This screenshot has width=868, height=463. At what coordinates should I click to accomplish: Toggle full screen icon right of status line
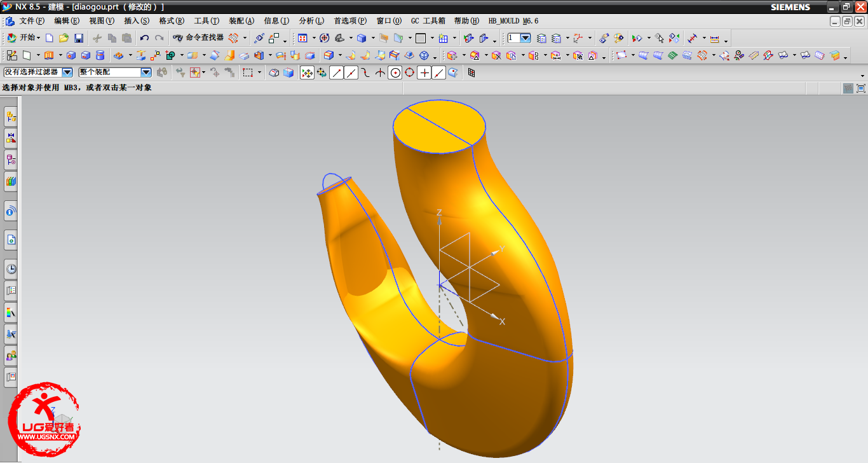[861, 88]
